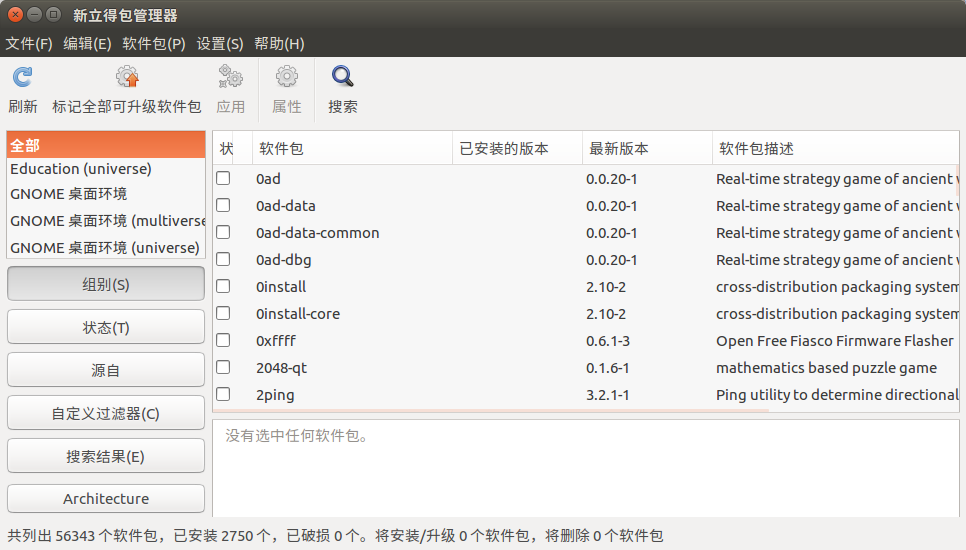The width and height of the screenshot is (966, 550).
Task: Sort by the 软件包 column header
Action: click(352, 148)
